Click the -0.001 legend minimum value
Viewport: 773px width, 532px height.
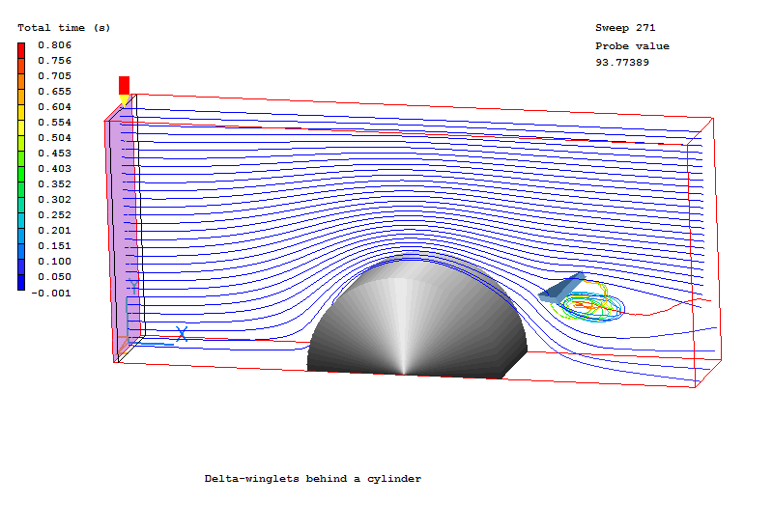pyautogui.click(x=53, y=293)
